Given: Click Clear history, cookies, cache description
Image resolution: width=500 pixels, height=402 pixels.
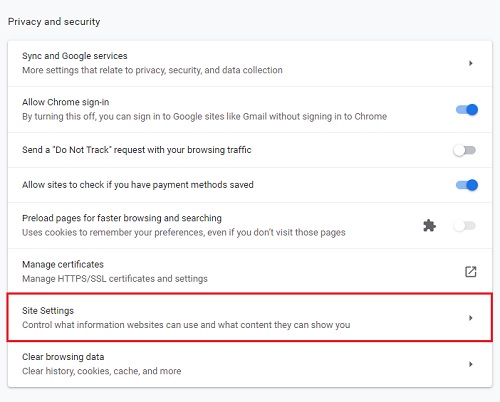Looking at the screenshot, I should pos(102,371).
